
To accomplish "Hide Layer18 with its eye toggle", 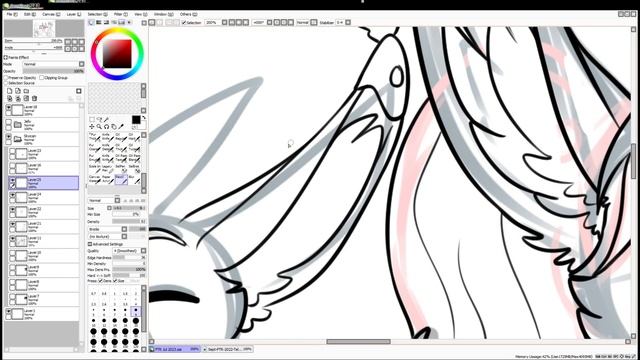I will pyautogui.click(x=9, y=107).
